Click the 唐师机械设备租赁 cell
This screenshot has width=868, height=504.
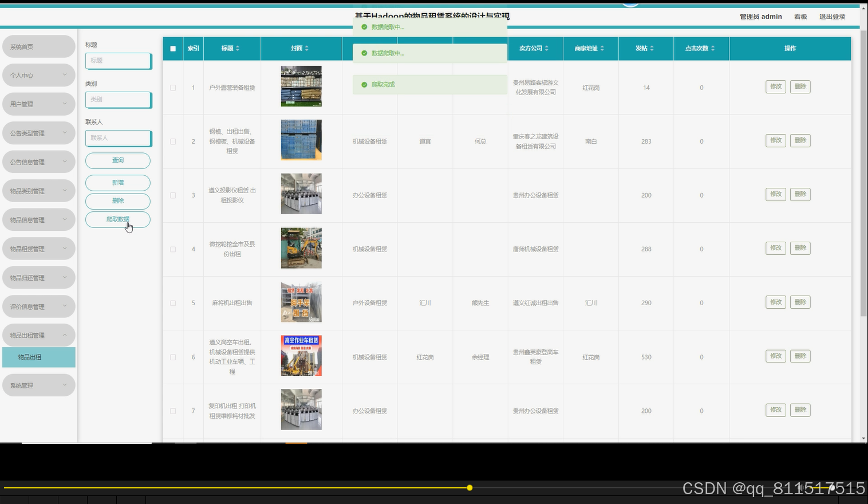click(x=535, y=249)
